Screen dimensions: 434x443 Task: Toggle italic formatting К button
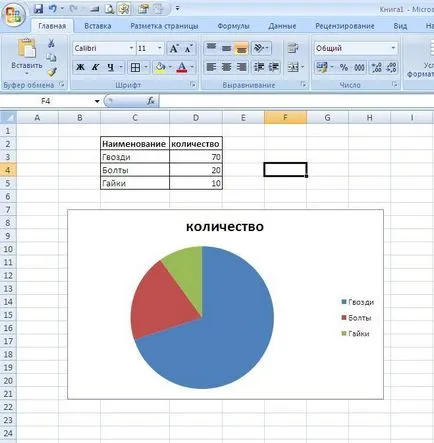[95, 67]
